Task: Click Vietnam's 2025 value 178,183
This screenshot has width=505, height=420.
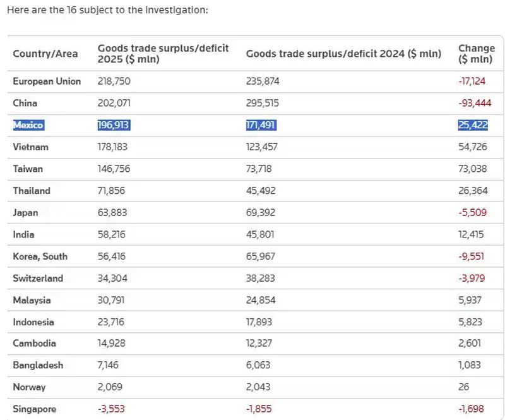Action: [114, 147]
